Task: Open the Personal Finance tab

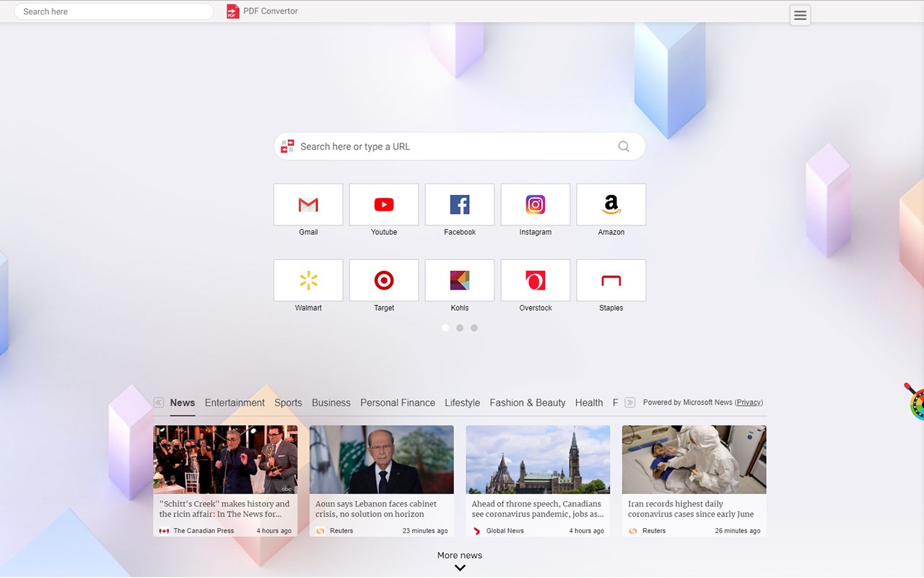Action: click(398, 402)
